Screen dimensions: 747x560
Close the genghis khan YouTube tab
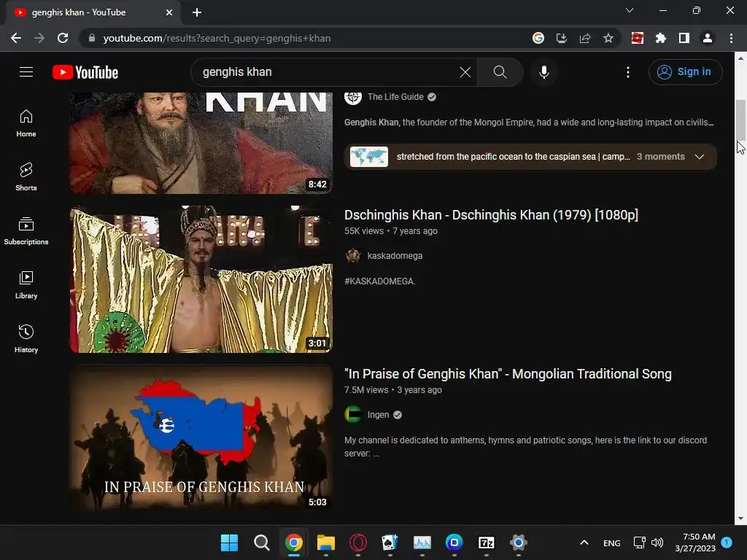pyautogui.click(x=169, y=12)
